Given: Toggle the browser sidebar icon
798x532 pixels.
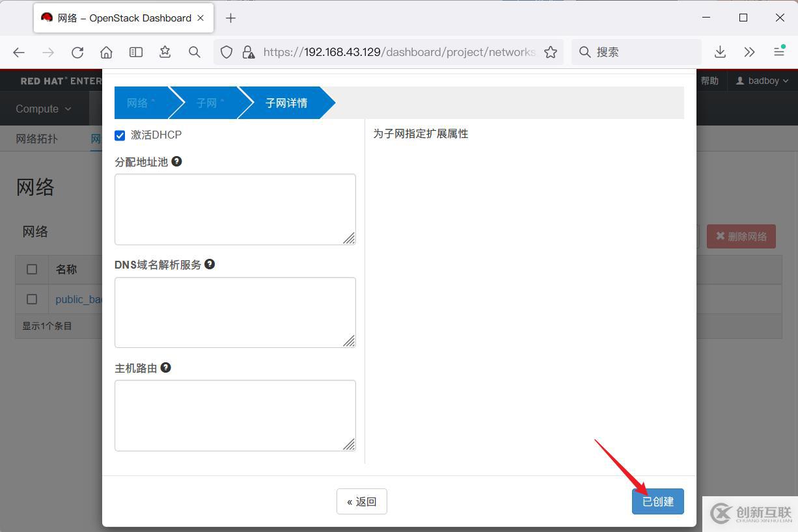Looking at the screenshot, I should tap(136, 52).
